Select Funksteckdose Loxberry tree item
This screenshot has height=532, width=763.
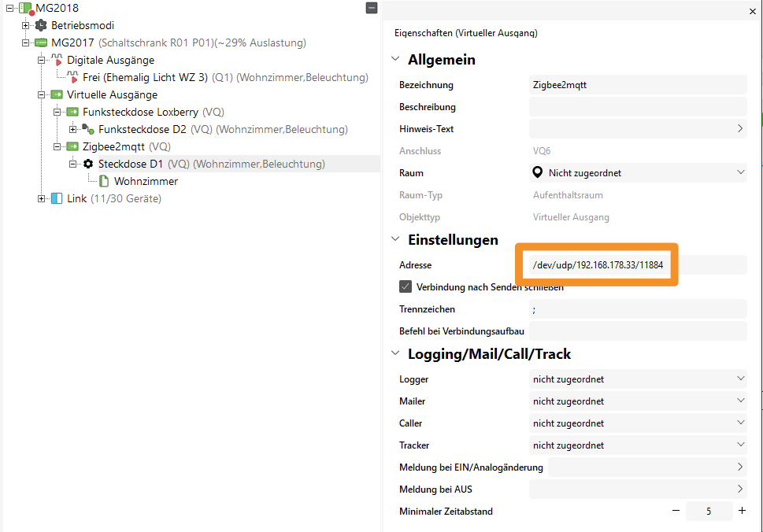[140, 112]
